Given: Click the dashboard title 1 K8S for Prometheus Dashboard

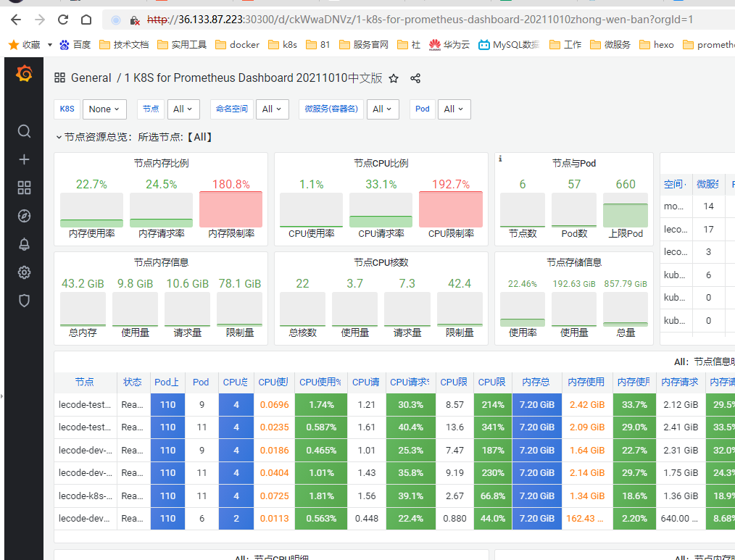Looking at the screenshot, I should coord(253,78).
